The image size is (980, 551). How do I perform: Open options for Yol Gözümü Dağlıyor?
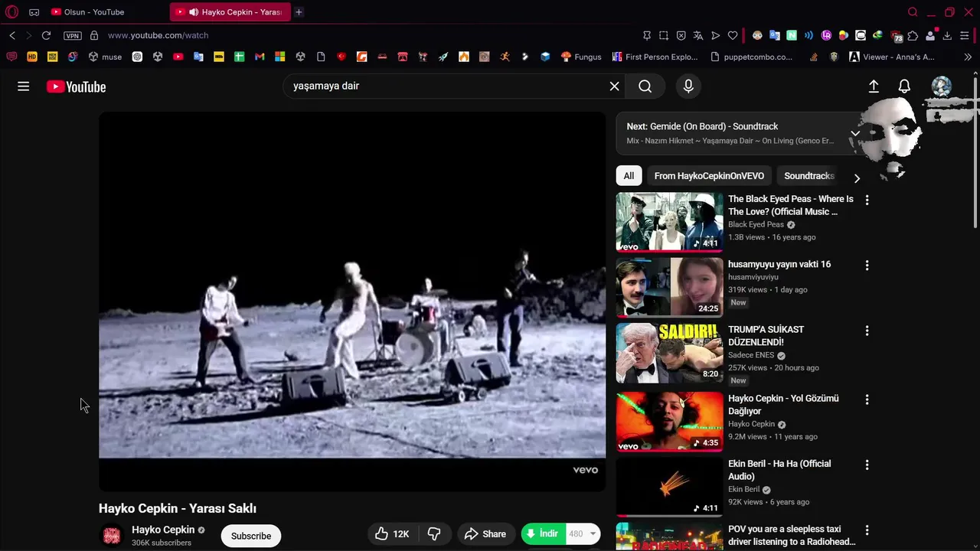click(x=867, y=399)
